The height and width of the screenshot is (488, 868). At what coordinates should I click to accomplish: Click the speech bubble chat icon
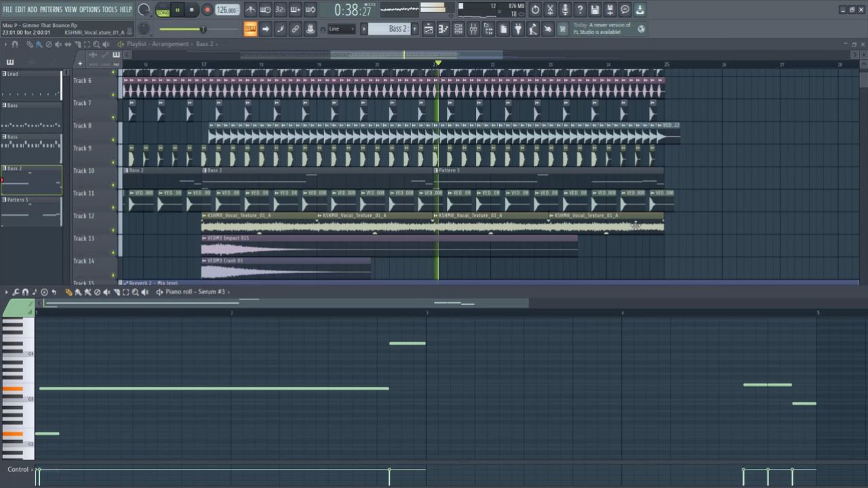(625, 9)
